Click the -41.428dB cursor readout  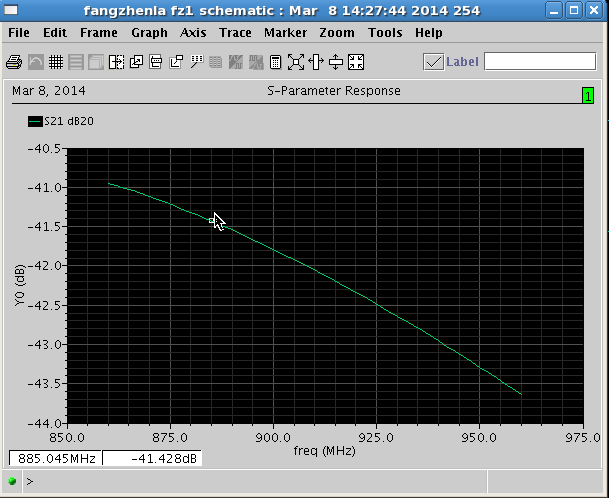pos(152,459)
